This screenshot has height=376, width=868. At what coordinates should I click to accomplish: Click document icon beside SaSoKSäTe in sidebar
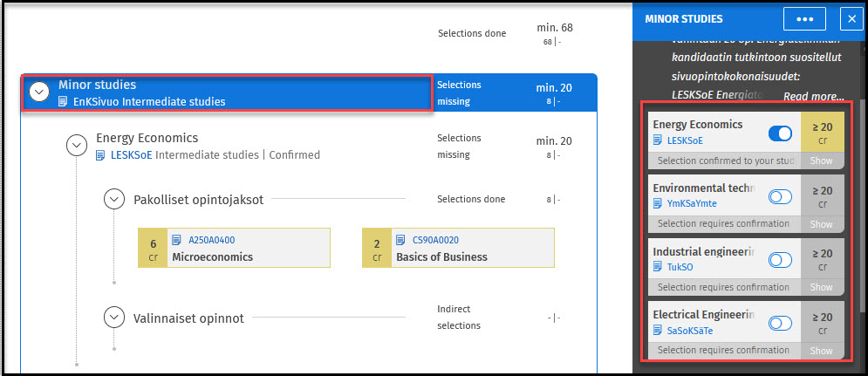tap(658, 331)
